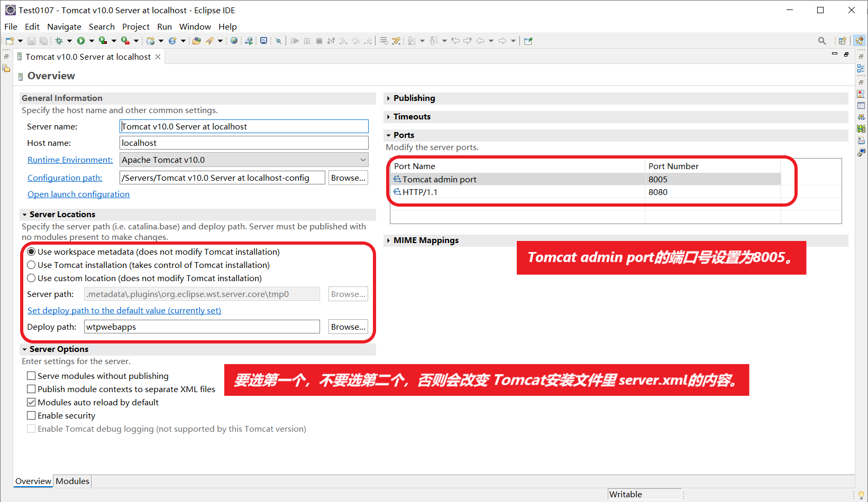This screenshot has width=868, height=502.
Task: Click Browse next to Configuration path
Action: pyautogui.click(x=348, y=178)
